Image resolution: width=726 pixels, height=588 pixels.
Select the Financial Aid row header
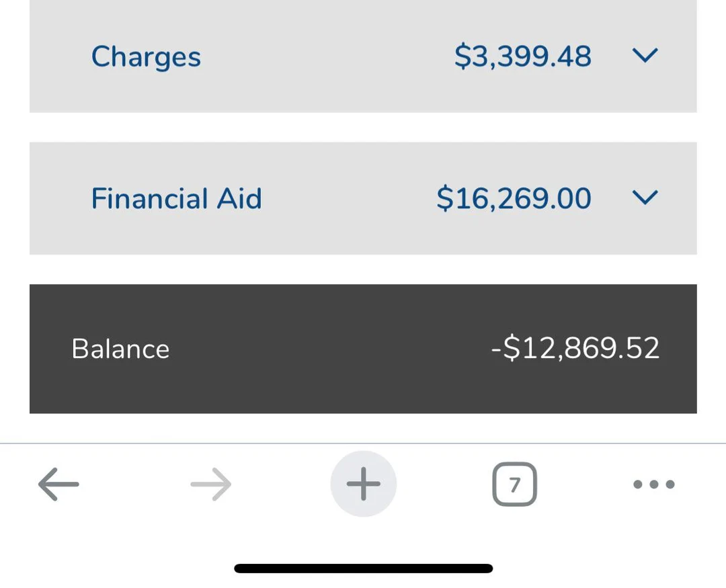[x=176, y=198]
